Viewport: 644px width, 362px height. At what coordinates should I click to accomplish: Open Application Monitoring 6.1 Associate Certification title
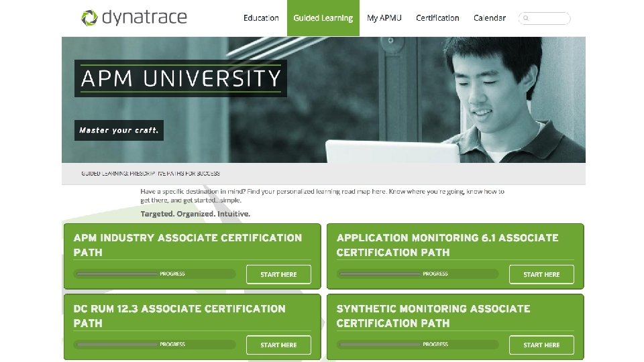tap(447, 245)
